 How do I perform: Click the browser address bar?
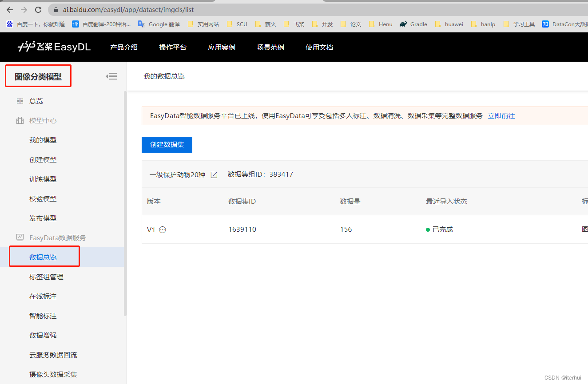[x=178, y=9]
